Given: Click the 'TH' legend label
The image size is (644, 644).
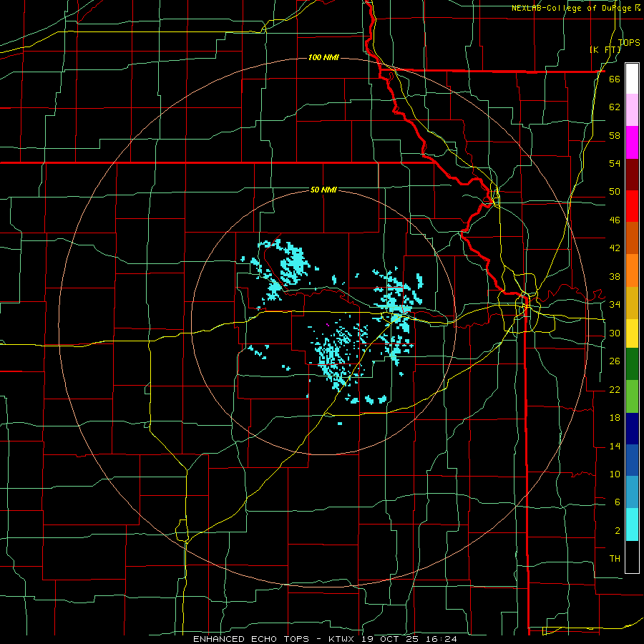Looking at the screenshot, I should (x=615, y=559).
